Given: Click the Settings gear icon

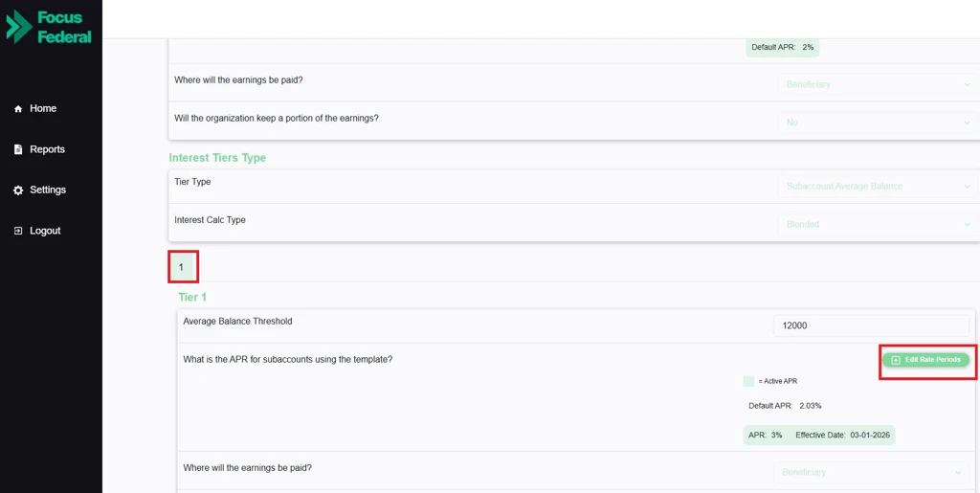Looking at the screenshot, I should [x=18, y=190].
